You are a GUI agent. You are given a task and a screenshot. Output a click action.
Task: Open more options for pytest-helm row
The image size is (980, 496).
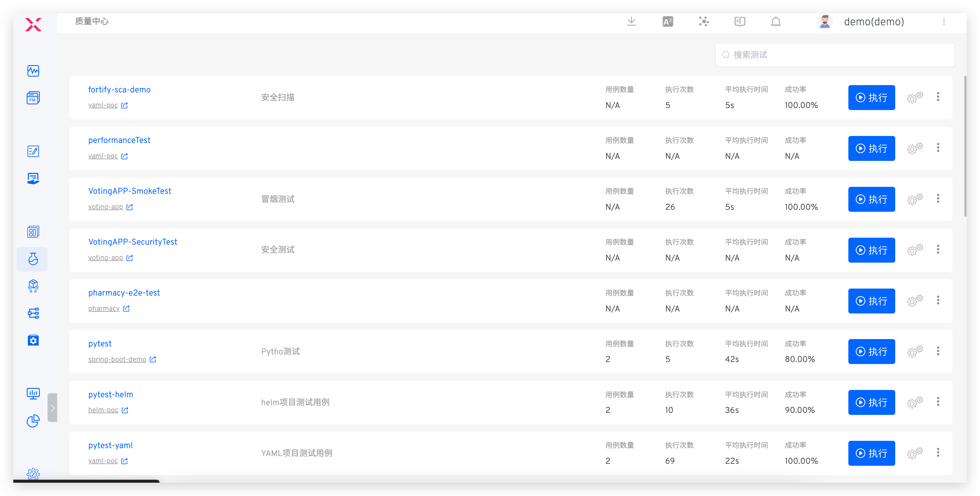(938, 402)
